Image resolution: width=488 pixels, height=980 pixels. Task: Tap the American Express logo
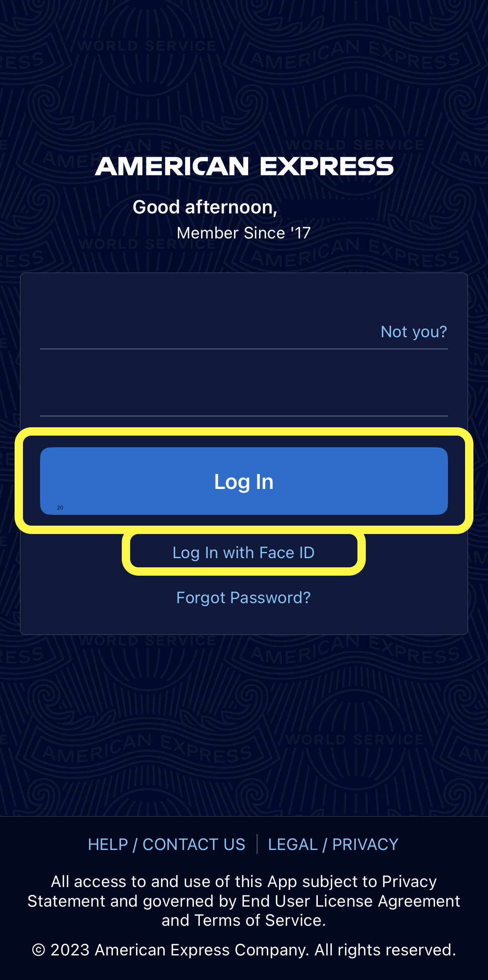click(244, 166)
